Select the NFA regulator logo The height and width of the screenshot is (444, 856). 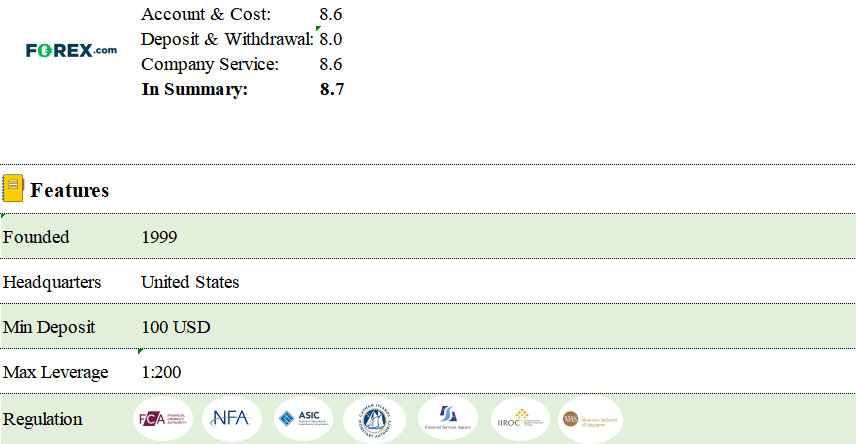pyautogui.click(x=232, y=419)
